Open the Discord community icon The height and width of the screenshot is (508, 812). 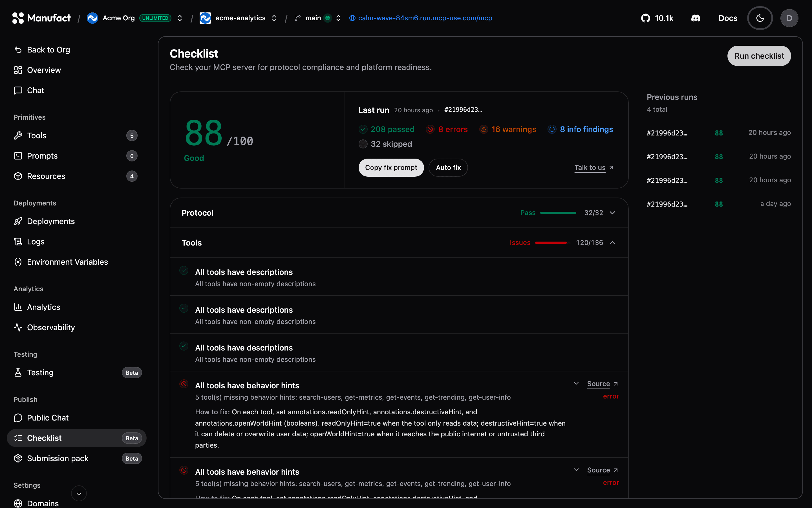[696, 18]
